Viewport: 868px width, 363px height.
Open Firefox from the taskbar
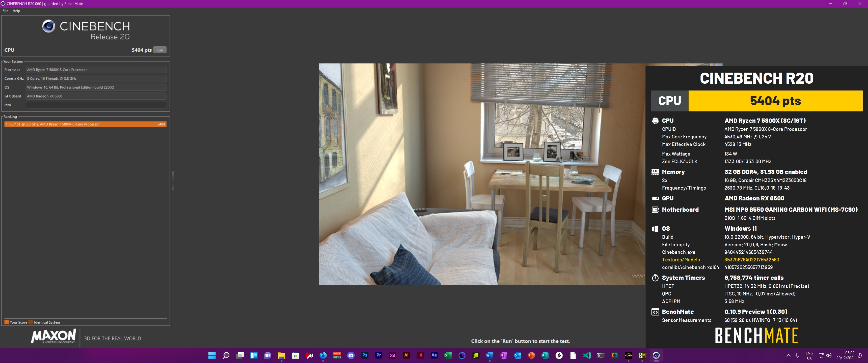(x=323, y=355)
